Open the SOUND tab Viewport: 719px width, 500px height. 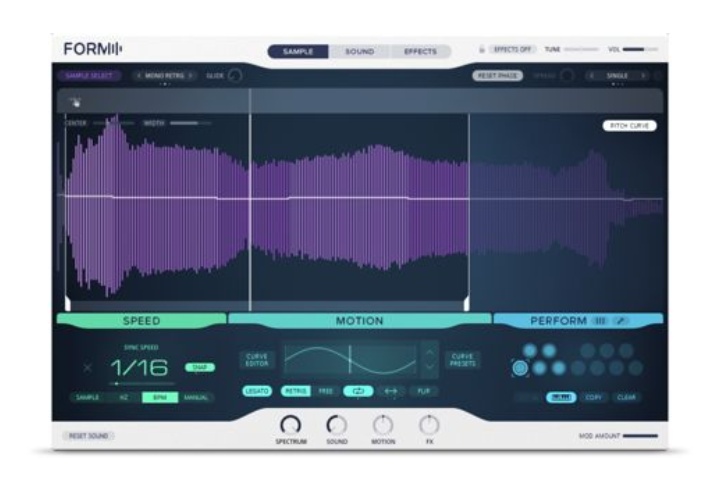click(360, 51)
